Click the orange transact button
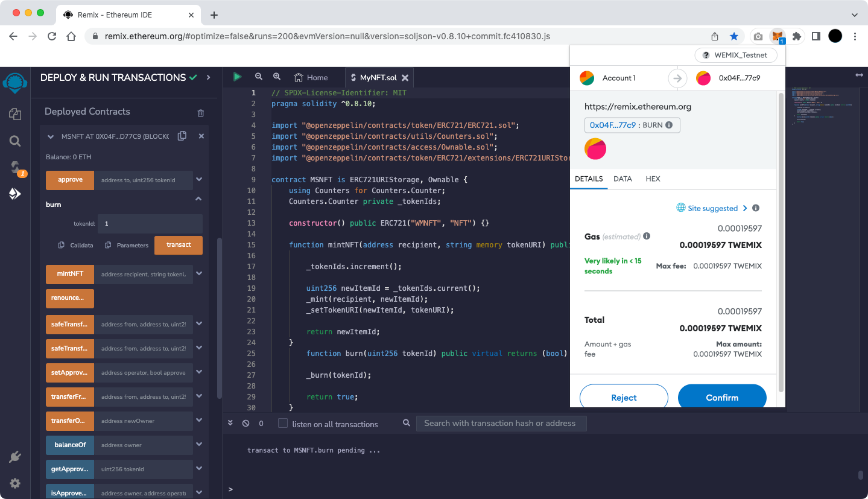The width and height of the screenshot is (868, 499). [x=179, y=245]
